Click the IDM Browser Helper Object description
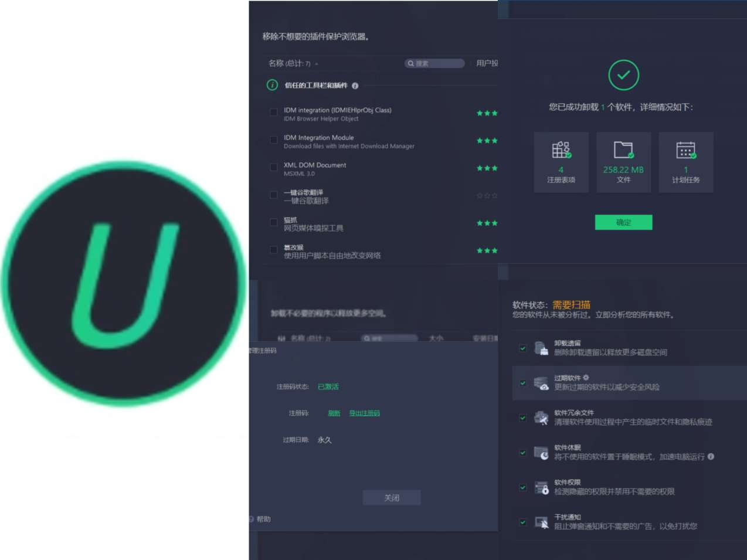The height and width of the screenshot is (560, 747). [x=321, y=119]
